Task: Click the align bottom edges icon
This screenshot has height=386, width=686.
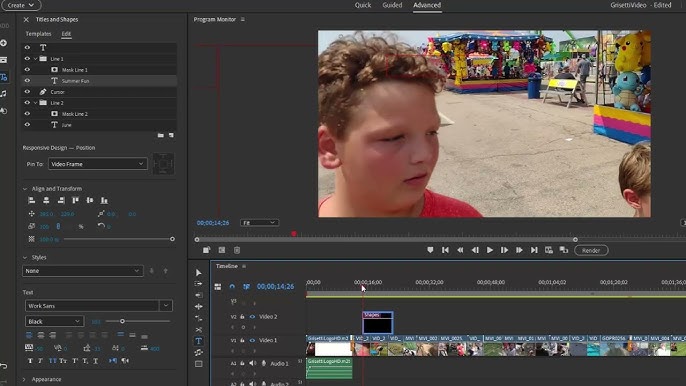Action: [x=104, y=200]
